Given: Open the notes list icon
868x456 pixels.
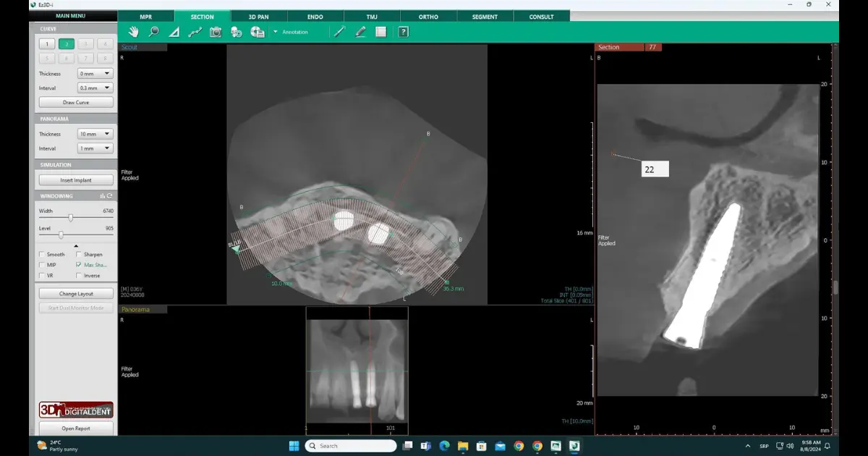Looking at the screenshot, I should 381,32.
